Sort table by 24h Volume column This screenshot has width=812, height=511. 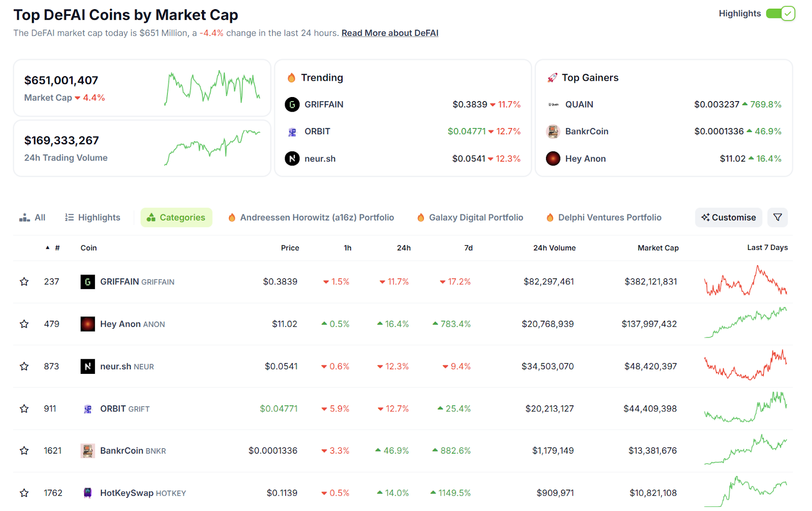click(554, 248)
